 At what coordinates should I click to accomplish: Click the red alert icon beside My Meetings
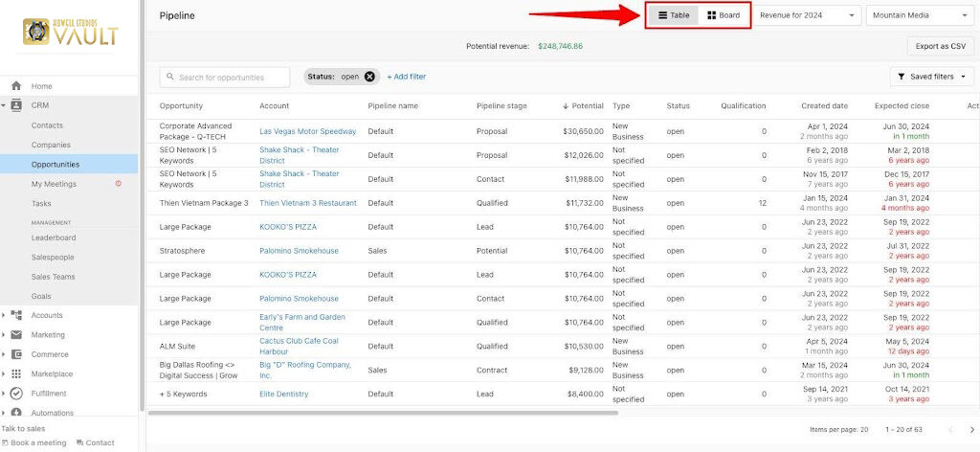119,184
